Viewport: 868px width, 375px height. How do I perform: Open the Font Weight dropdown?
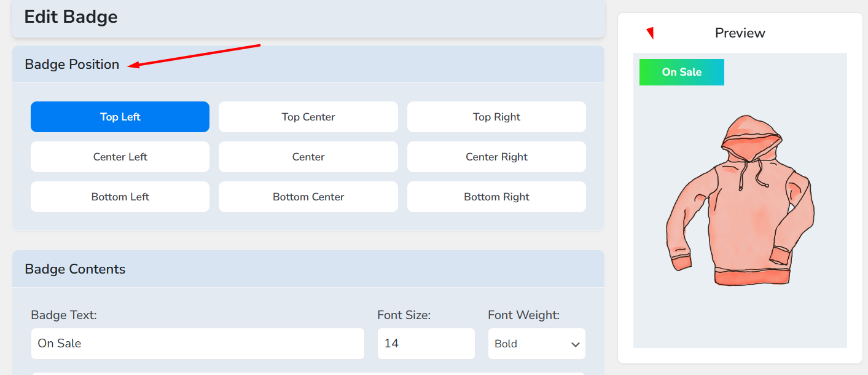click(536, 344)
